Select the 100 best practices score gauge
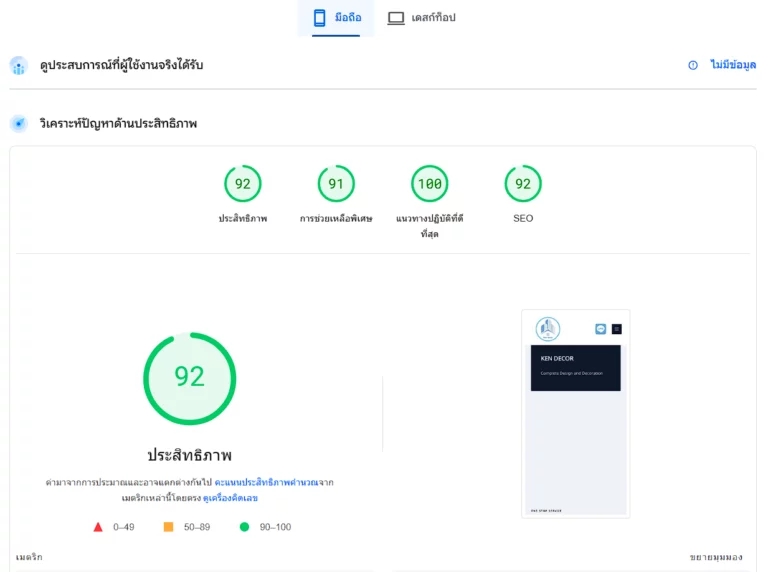Viewport: 768px width, 572px height. [x=430, y=184]
